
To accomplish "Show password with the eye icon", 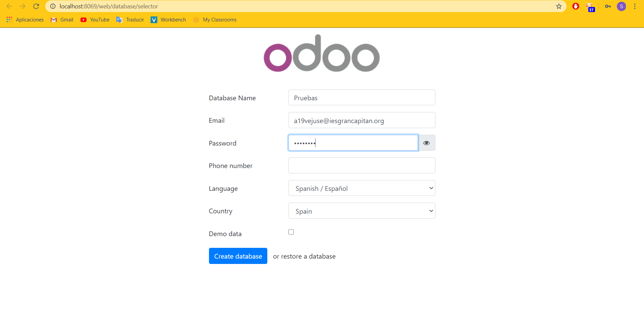I will click(427, 143).
